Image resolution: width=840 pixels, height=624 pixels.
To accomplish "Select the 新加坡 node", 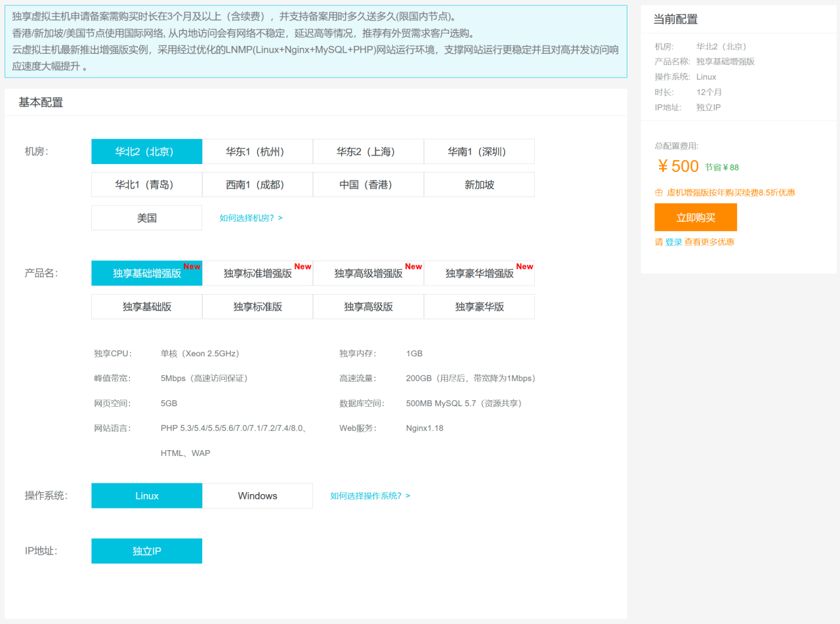I will coord(478,184).
